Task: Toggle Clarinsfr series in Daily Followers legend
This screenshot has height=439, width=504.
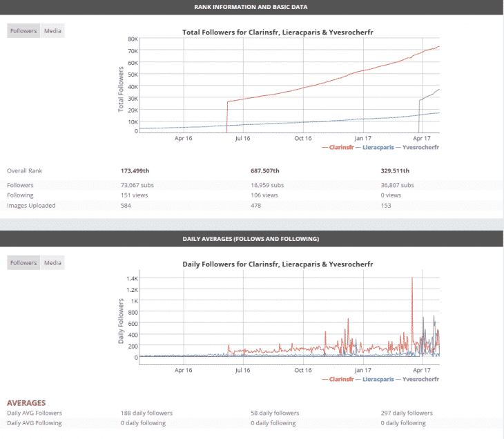Action: pyautogui.click(x=342, y=379)
